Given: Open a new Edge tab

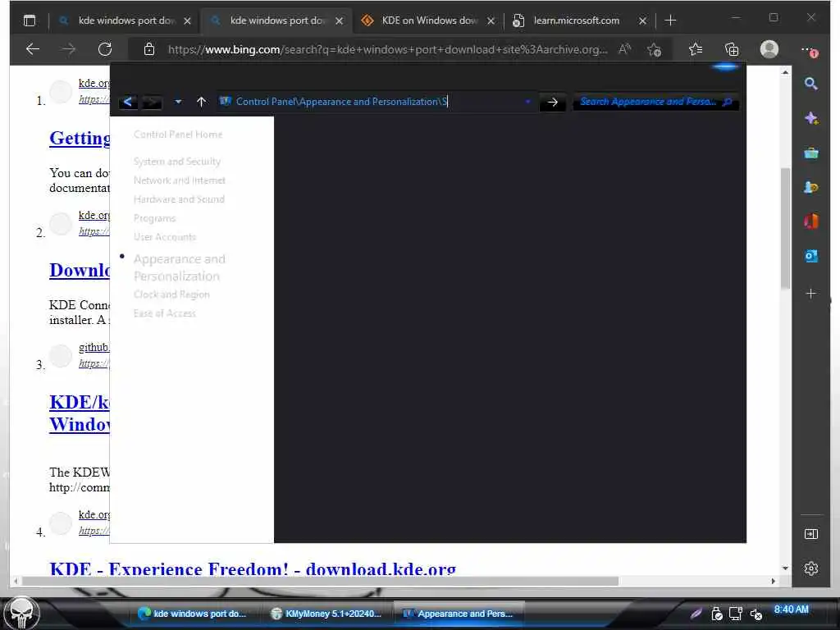Looking at the screenshot, I should point(670,21).
